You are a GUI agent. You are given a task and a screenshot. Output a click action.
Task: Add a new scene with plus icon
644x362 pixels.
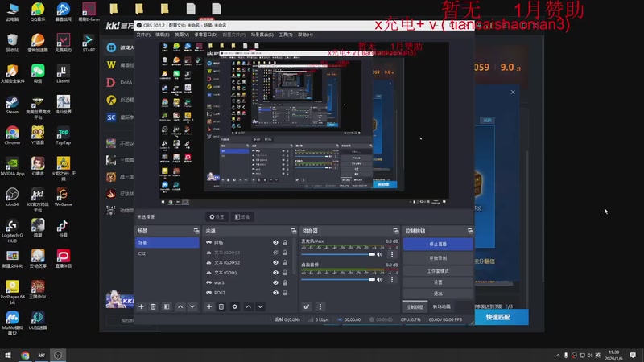pyautogui.click(x=141, y=306)
